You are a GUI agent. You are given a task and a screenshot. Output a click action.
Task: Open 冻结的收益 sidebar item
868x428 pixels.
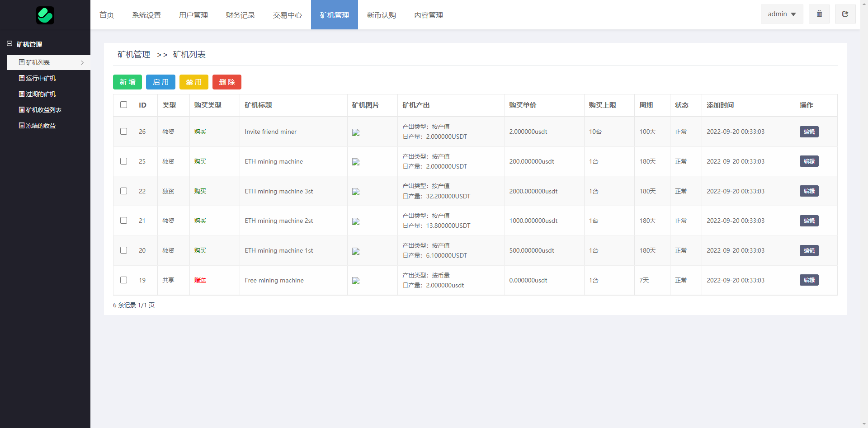pos(41,126)
